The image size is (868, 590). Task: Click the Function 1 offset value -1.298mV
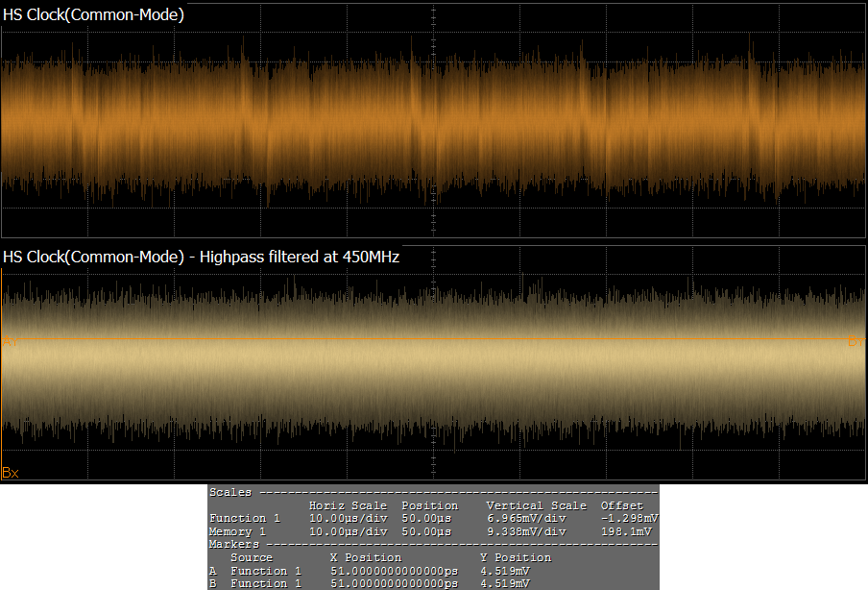621,518
